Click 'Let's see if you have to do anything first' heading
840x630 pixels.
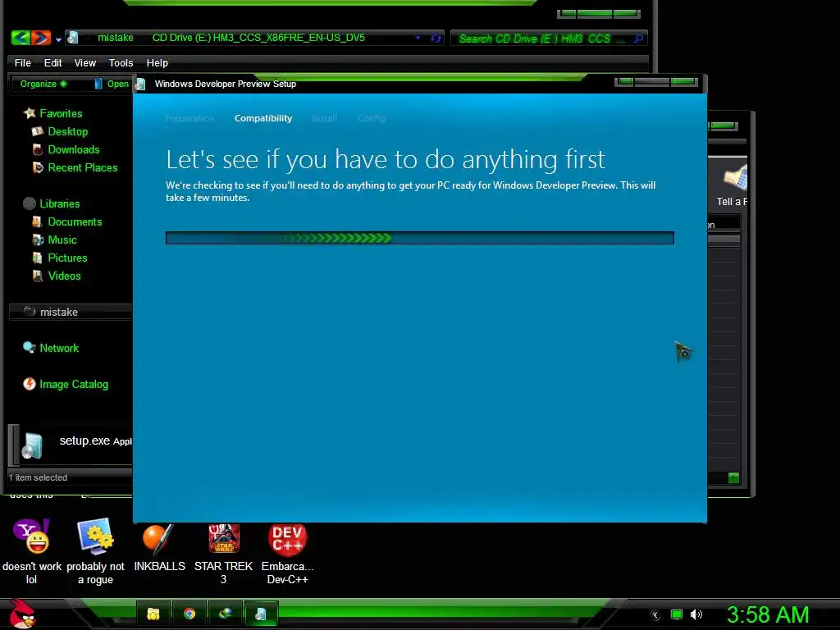(x=386, y=159)
